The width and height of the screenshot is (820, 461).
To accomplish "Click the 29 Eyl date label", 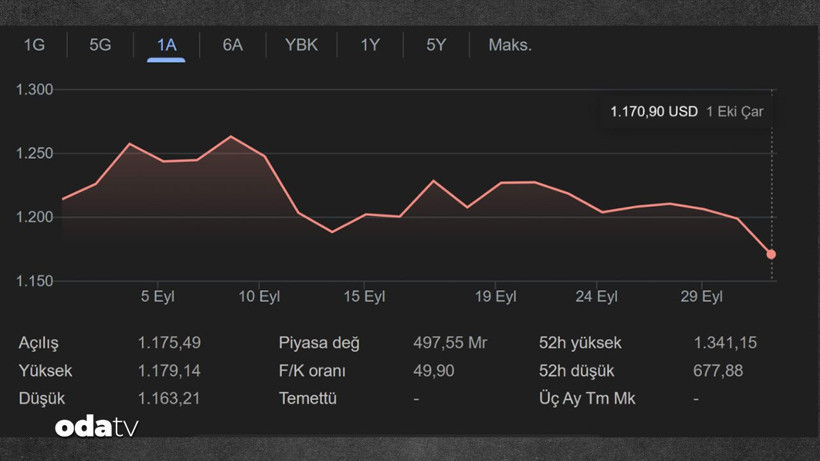I will 700,297.
